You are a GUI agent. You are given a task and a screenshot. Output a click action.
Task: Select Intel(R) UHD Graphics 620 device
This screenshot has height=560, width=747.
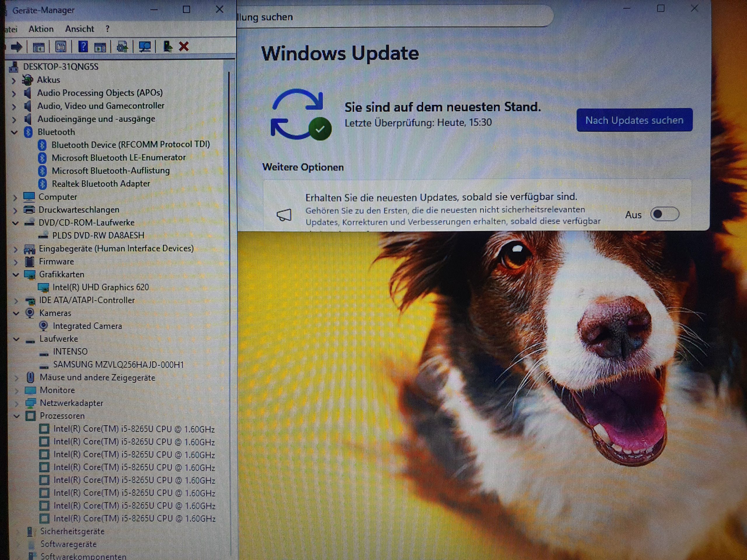click(x=100, y=287)
